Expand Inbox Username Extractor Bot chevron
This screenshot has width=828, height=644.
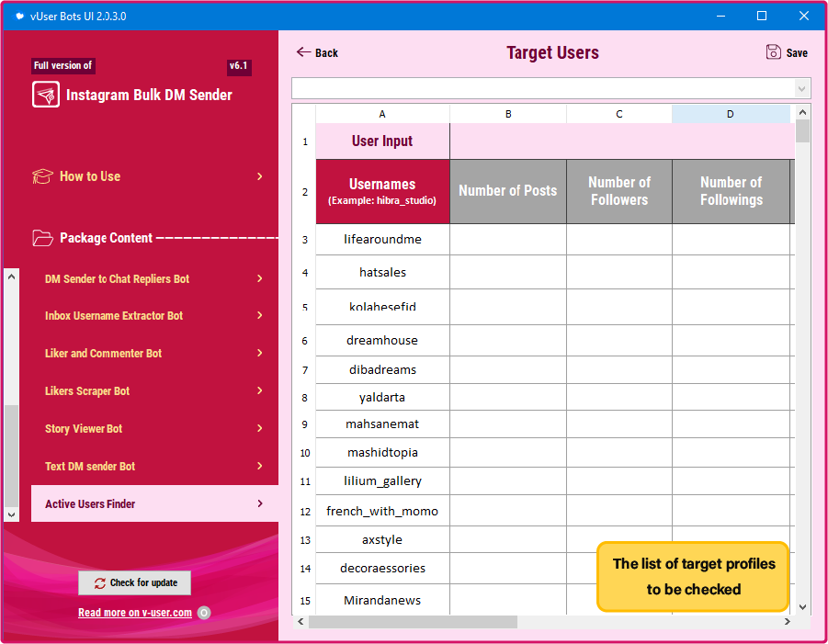pyautogui.click(x=260, y=315)
